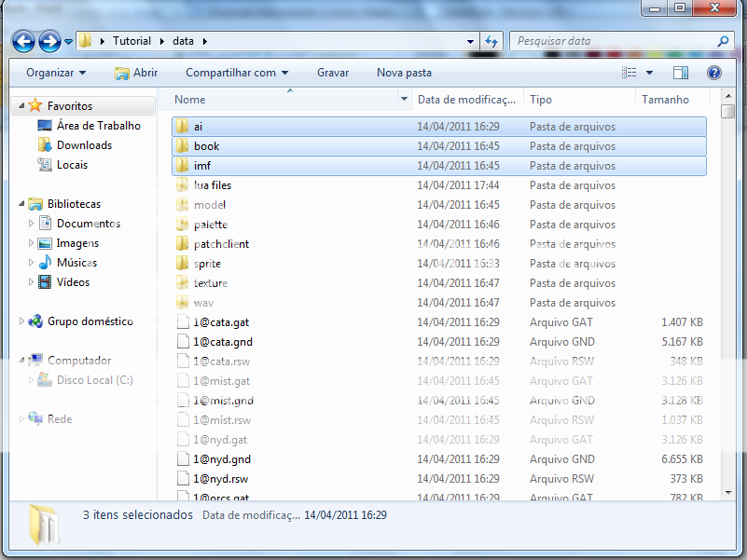747x560 pixels.
Task: Collapse the Favoritos section arrow
Action: (x=21, y=106)
